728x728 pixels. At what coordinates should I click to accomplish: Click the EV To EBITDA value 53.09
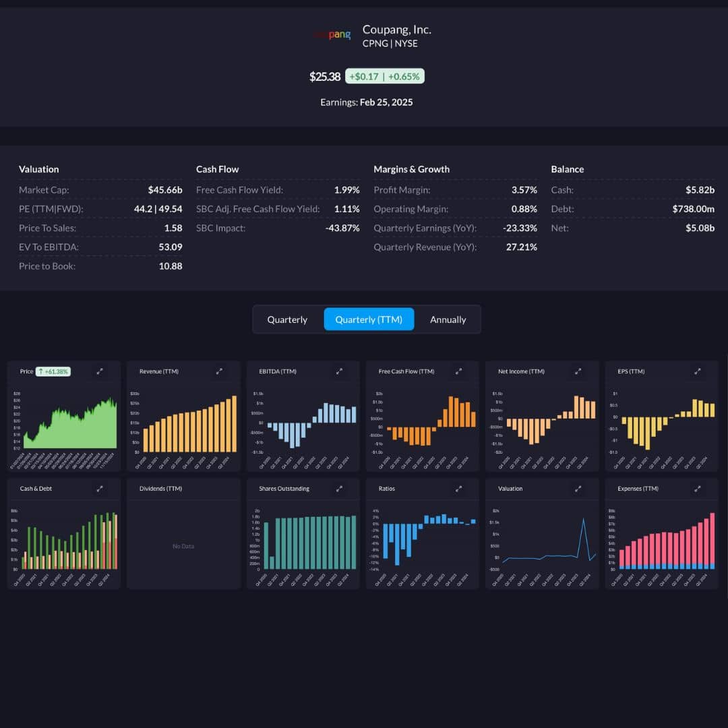pyautogui.click(x=171, y=247)
